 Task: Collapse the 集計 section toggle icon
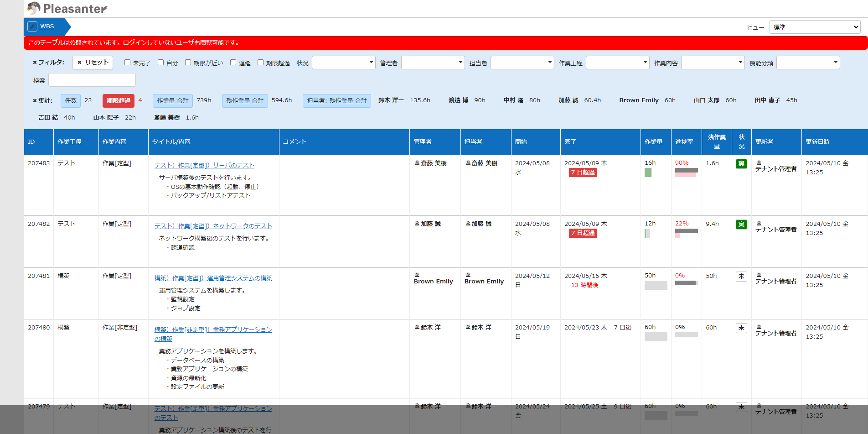coord(35,100)
